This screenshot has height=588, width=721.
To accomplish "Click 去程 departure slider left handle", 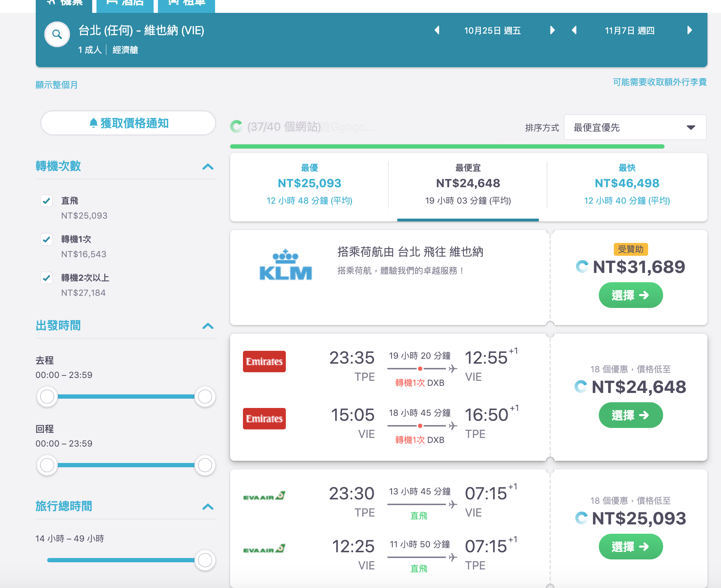I will click(x=47, y=397).
